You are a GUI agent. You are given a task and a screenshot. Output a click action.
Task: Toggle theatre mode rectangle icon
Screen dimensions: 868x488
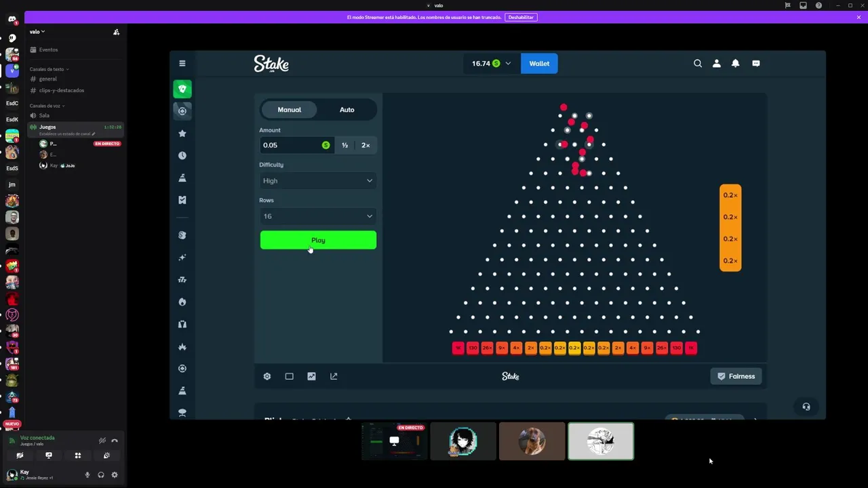[289, 376]
